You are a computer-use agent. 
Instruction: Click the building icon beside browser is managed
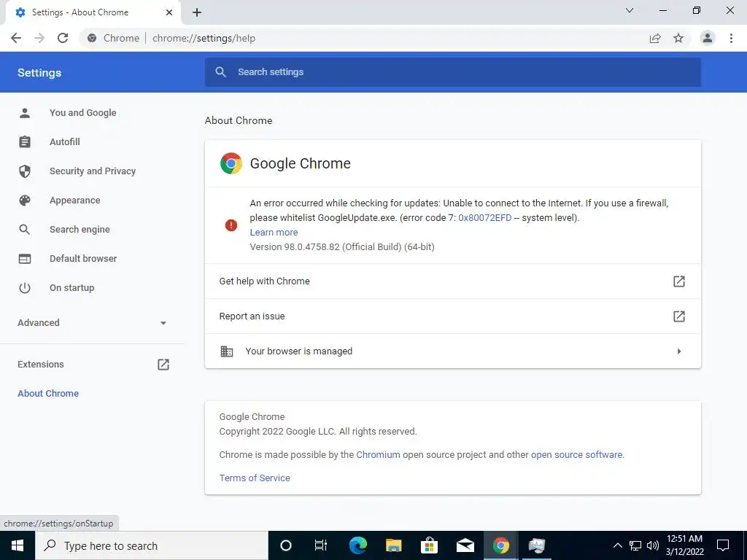coord(227,351)
